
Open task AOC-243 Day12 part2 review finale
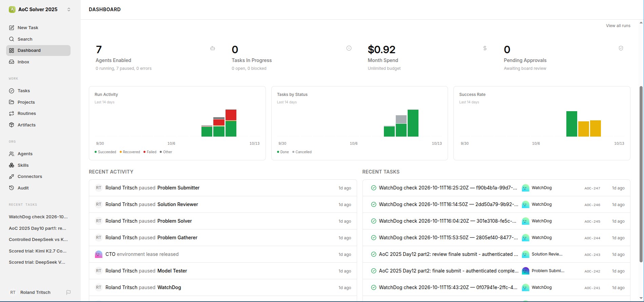tap(496, 255)
